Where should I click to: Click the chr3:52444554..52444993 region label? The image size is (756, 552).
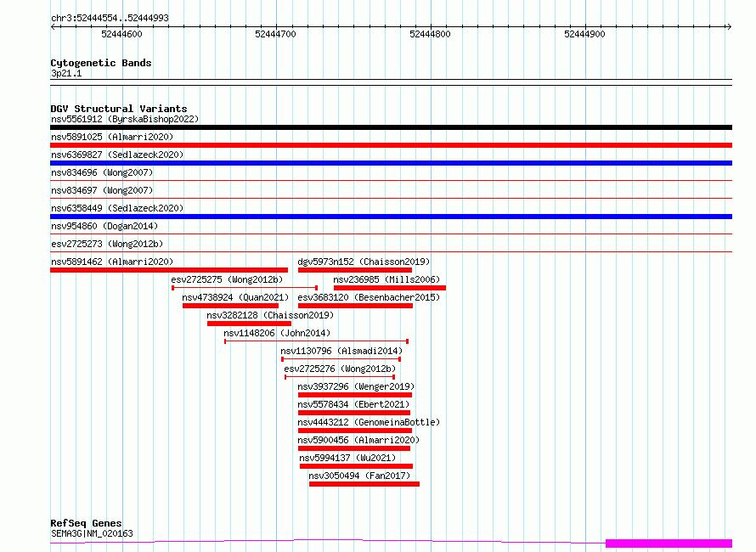tap(110, 19)
